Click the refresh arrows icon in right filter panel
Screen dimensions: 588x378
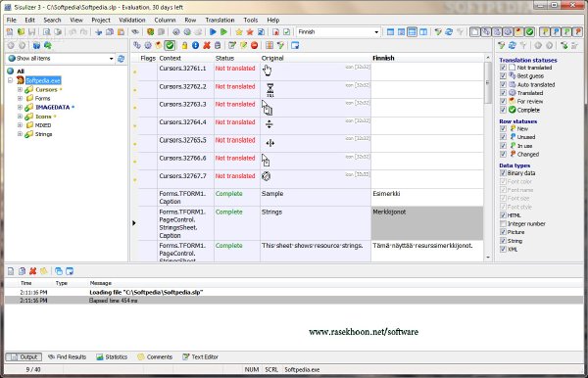tap(512, 46)
